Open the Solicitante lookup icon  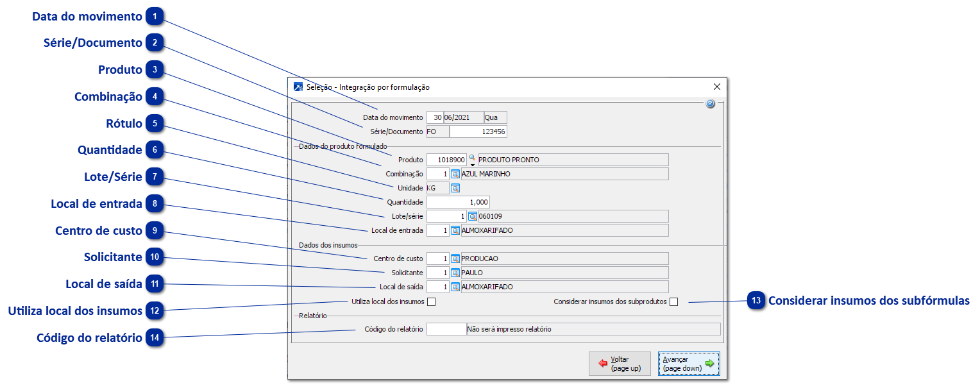[x=455, y=273]
